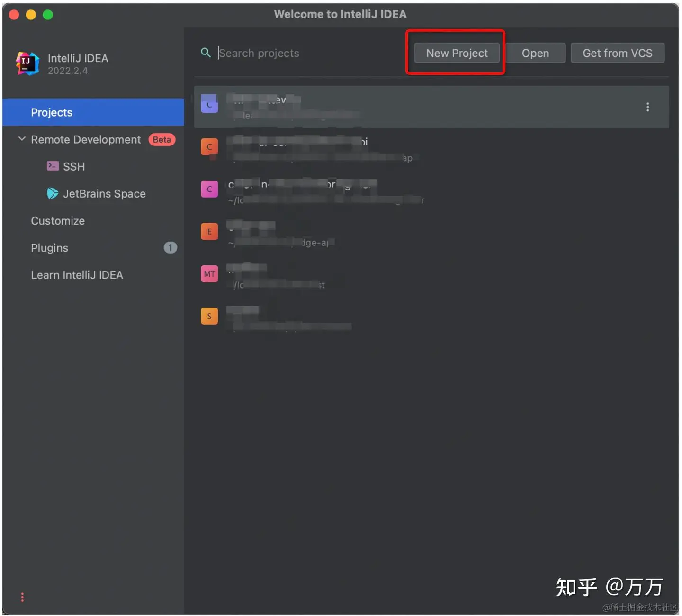This screenshot has width=682, height=616.
Task: Open Remote Development section
Action: coord(86,140)
